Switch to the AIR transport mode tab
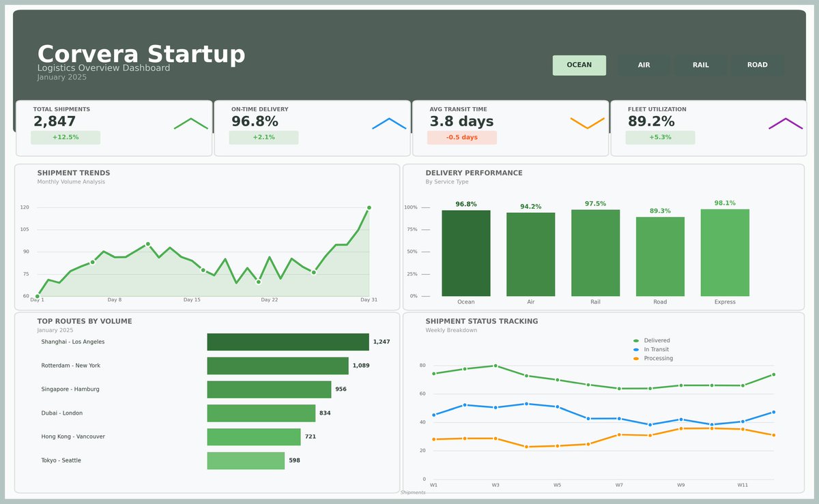 click(x=642, y=65)
